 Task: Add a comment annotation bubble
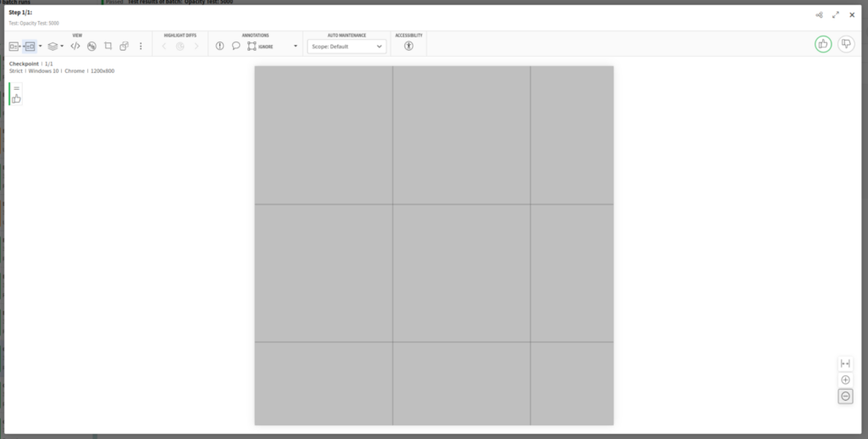pyautogui.click(x=236, y=46)
